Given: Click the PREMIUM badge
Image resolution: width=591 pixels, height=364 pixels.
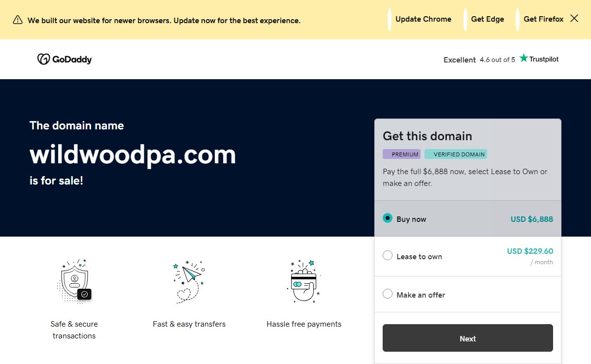Looking at the screenshot, I should tap(401, 154).
